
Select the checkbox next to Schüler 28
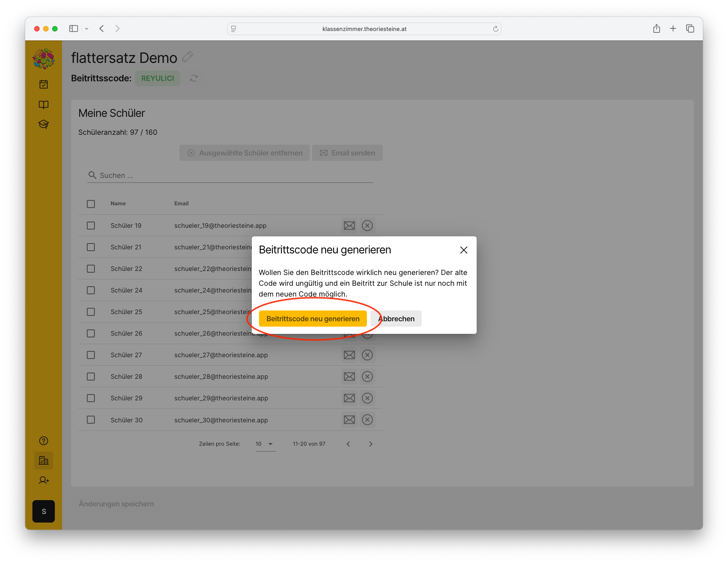pyautogui.click(x=91, y=377)
